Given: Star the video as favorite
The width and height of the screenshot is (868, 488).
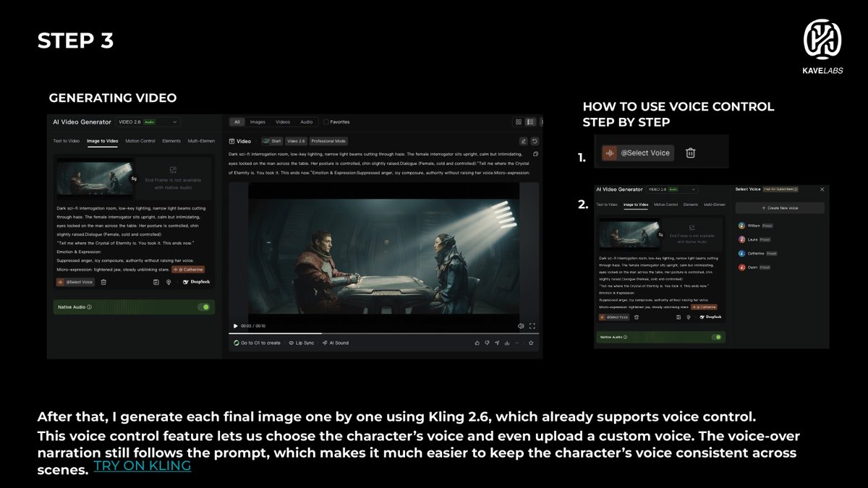Looking at the screenshot, I should (531, 343).
